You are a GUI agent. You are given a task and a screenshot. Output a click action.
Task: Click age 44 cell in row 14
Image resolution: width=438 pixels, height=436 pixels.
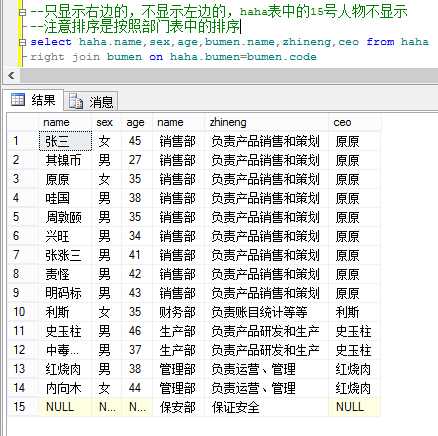[x=137, y=388]
